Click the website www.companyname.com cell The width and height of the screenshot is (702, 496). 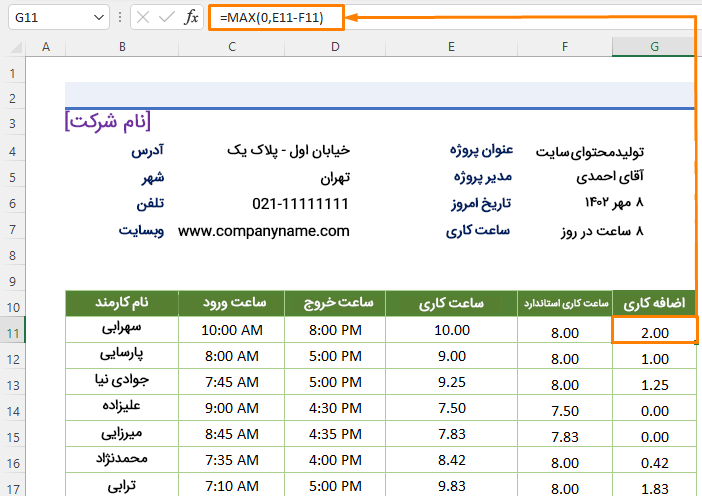[264, 231]
